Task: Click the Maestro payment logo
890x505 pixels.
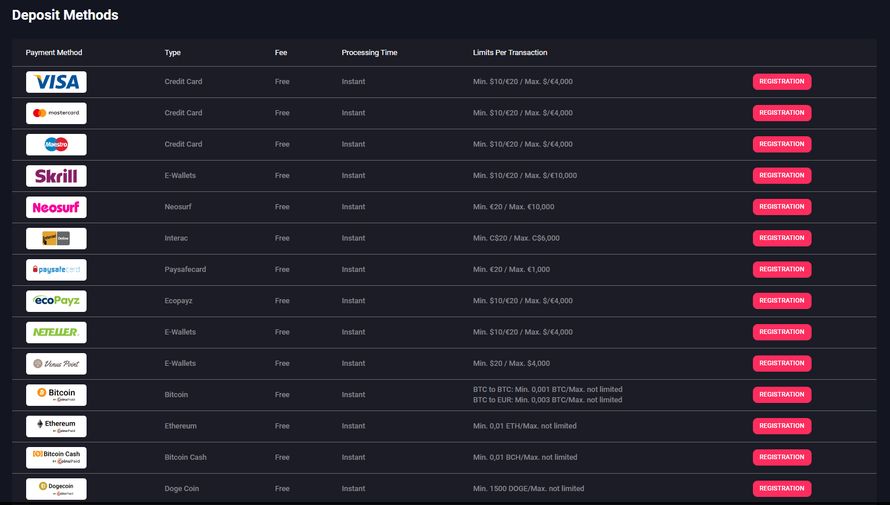Action: coord(56,144)
